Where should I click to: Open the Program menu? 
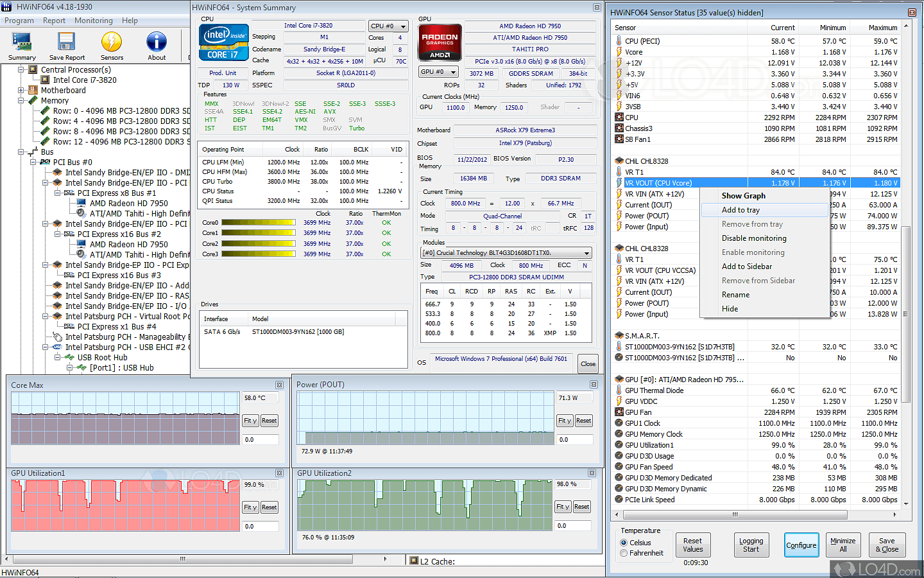coord(19,21)
